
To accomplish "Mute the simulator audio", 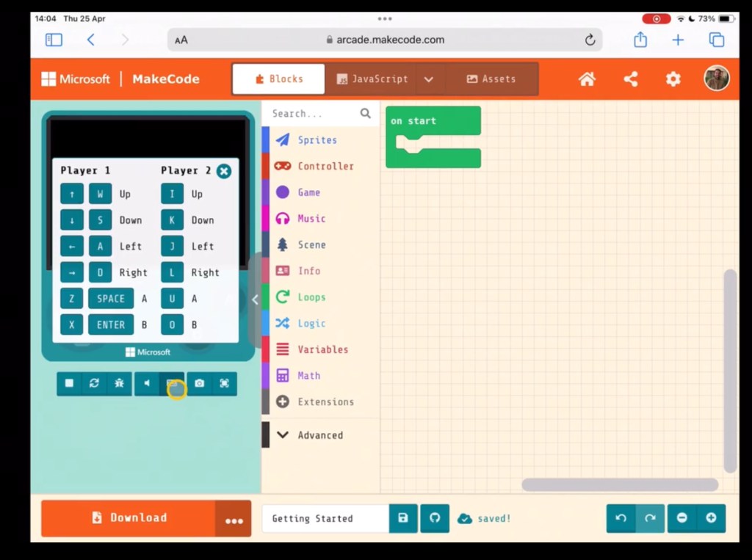I will tap(147, 383).
